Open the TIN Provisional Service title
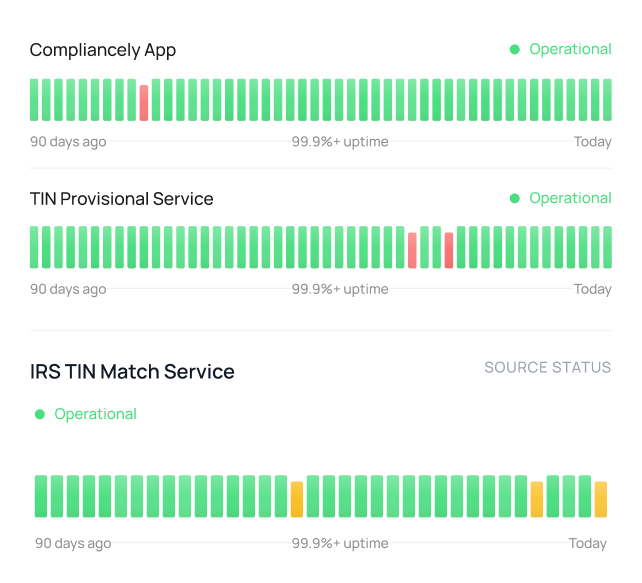 (121, 199)
